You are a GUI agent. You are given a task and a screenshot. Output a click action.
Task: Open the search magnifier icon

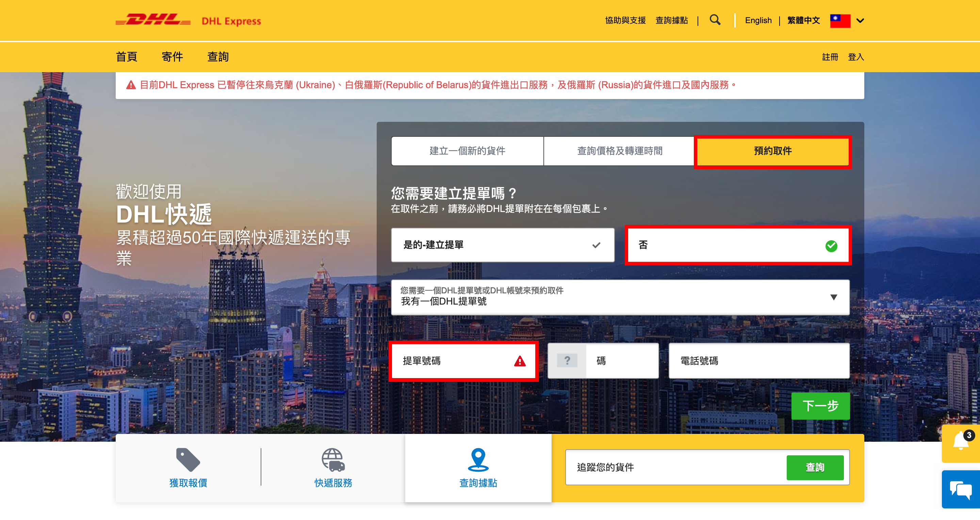(x=715, y=20)
